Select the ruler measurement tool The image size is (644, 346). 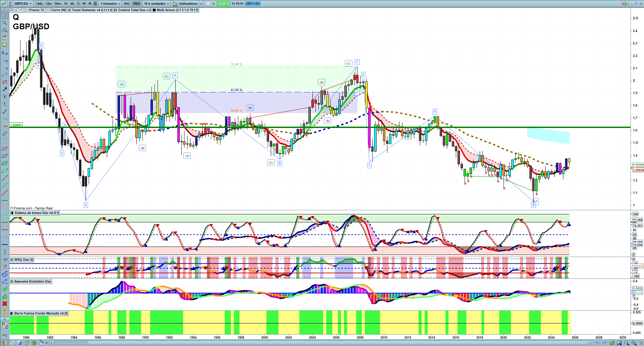tap(5, 134)
